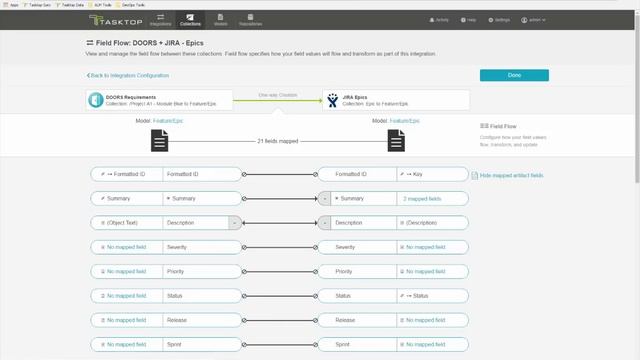640x360 pixels.
Task: Click the DOORS-side flow endpoint of Severity row
Action: click(x=244, y=247)
